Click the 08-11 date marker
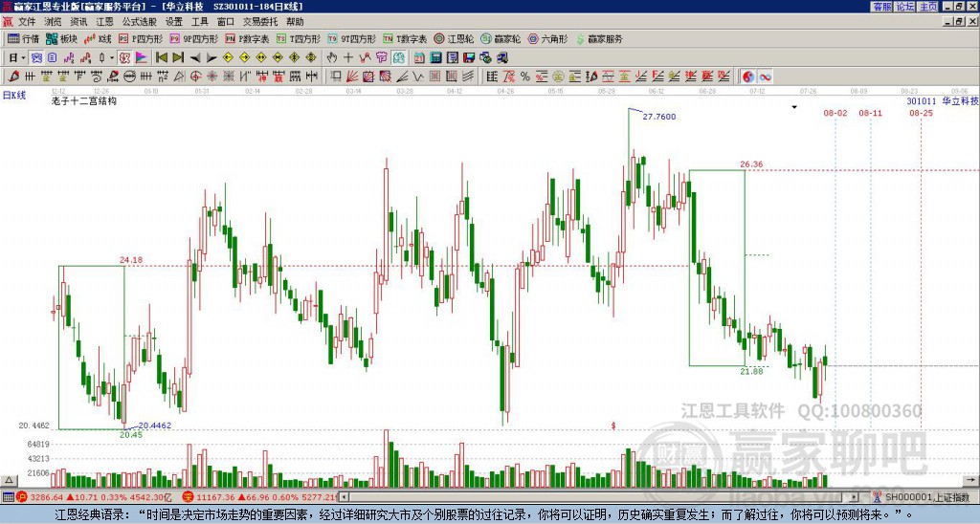 click(x=871, y=113)
